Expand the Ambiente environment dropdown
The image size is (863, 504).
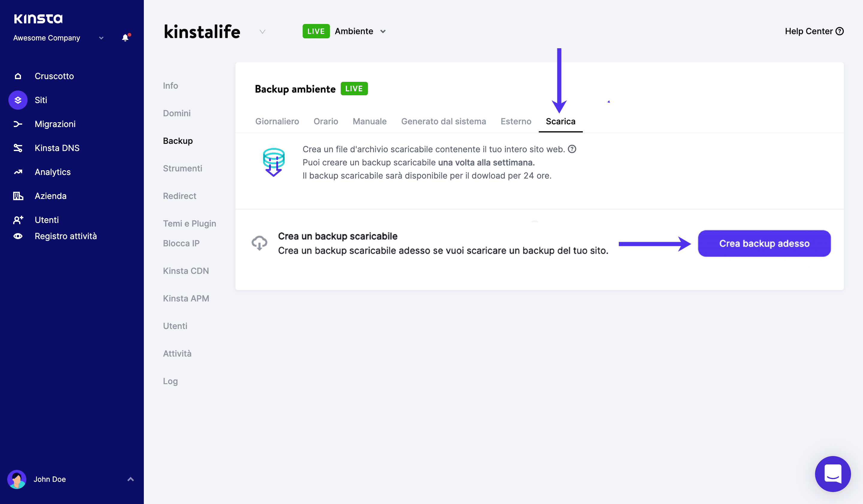point(382,31)
